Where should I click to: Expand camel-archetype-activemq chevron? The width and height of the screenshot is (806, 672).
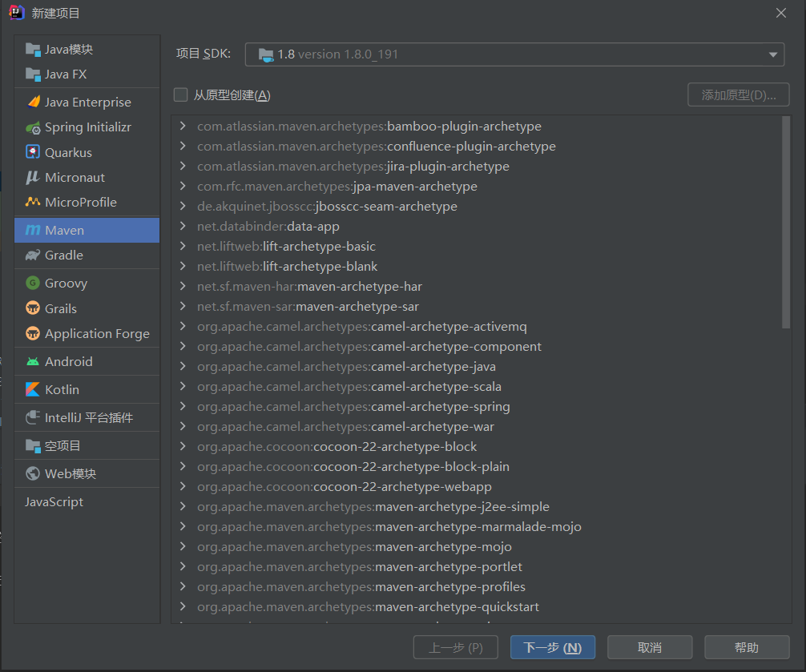pyautogui.click(x=183, y=326)
